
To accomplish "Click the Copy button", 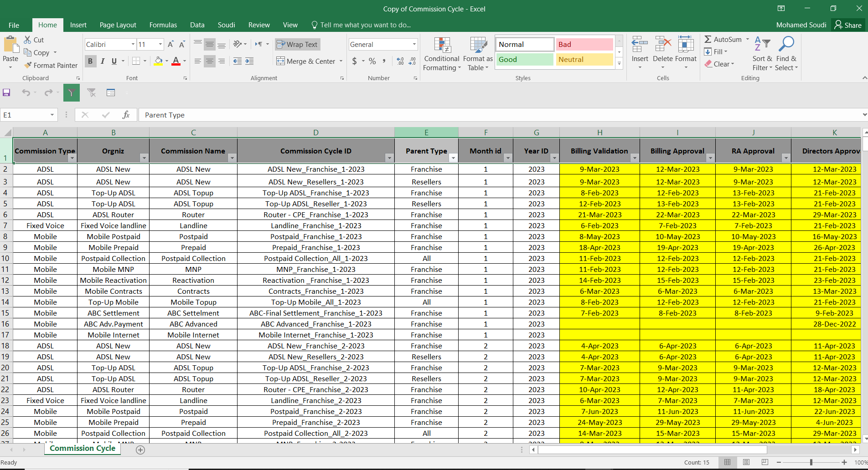I will click(37, 52).
